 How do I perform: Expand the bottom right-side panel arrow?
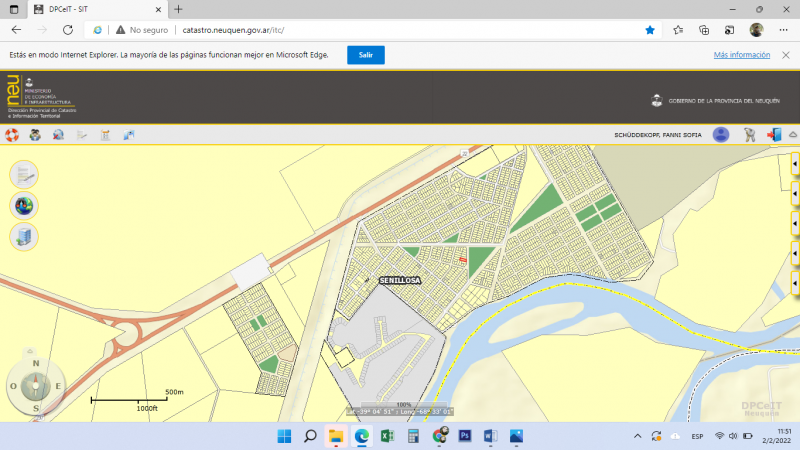coord(795,281)
